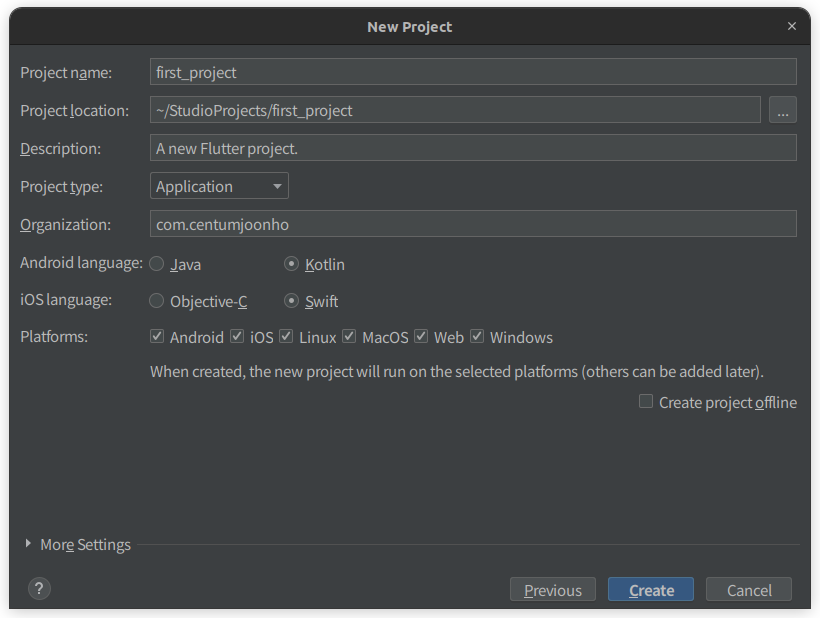Click the 'Android language:' label
820x618 pixels.
[81, 262]
